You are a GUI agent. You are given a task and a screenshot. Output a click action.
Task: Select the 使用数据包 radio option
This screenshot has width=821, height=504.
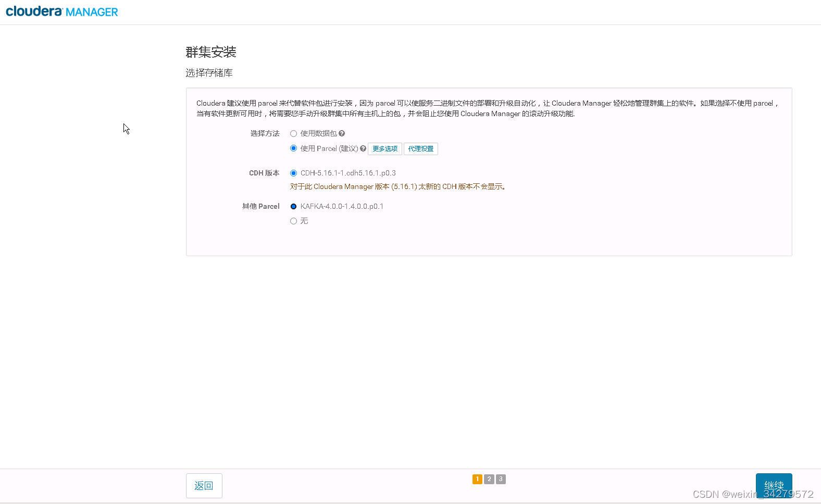point(293,134)
